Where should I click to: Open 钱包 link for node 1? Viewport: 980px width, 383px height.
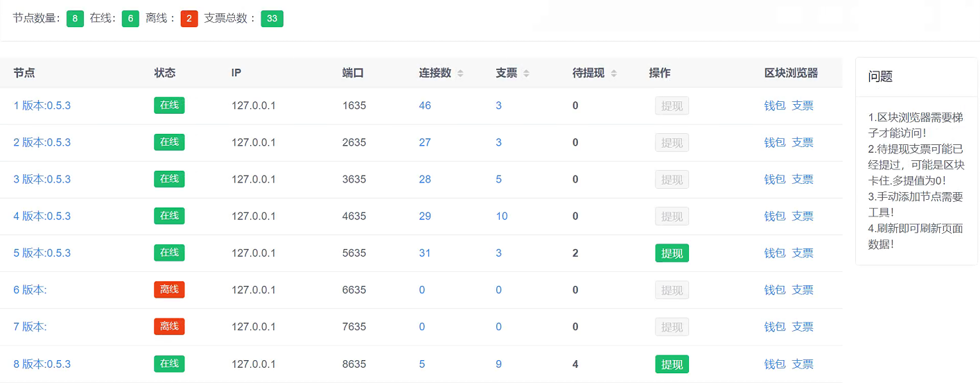774,105
